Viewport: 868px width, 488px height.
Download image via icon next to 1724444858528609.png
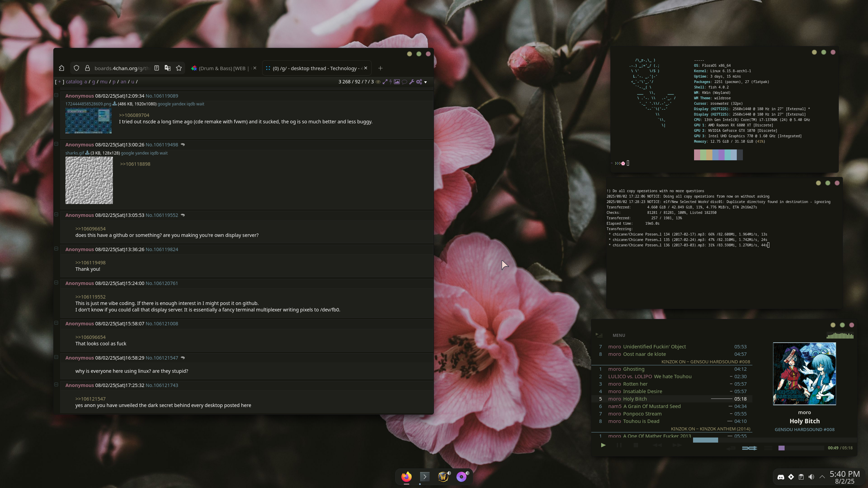coord(115,104)
